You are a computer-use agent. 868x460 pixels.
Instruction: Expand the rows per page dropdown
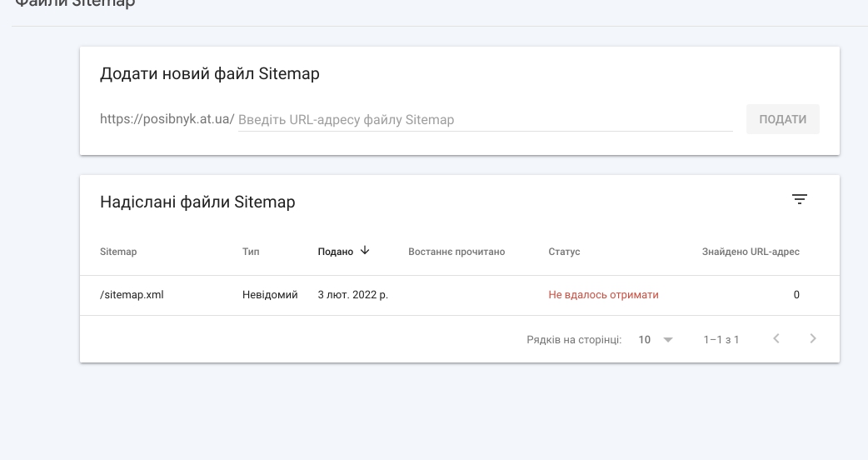click(x=656, y=340)
